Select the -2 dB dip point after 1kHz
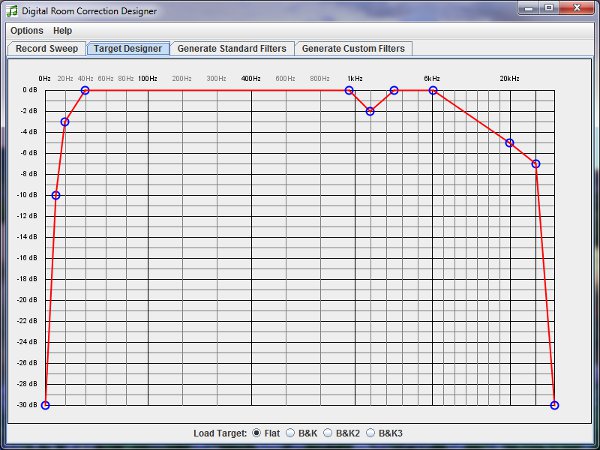 (370, 111)
